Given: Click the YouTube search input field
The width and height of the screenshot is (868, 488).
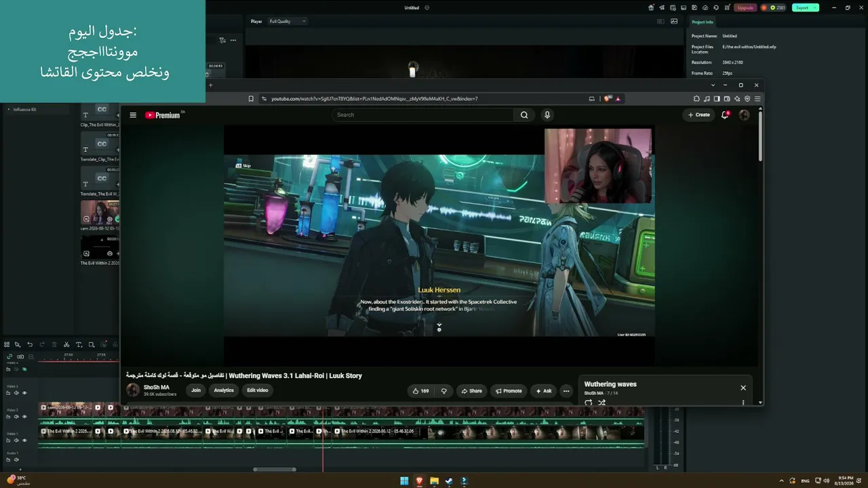Looking at the screenshot, I should pyautogui.click(x=424, y=115).
